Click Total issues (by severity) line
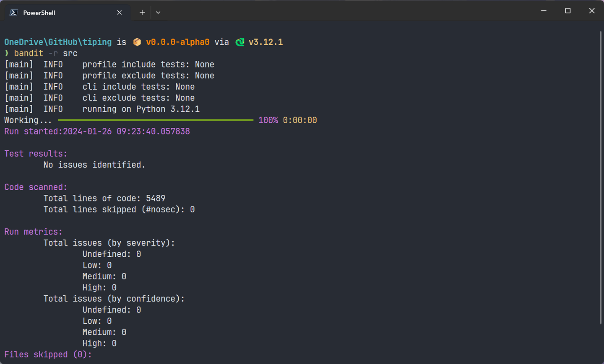The width and height of the screenshot is (604, 364). (x=109, y=243)
